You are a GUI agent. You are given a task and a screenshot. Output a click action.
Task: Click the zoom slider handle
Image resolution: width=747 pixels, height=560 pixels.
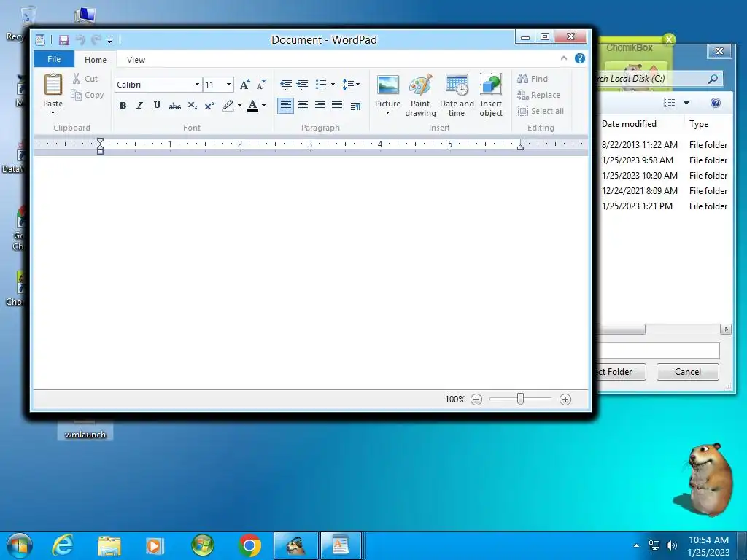[x=520, y=399]
